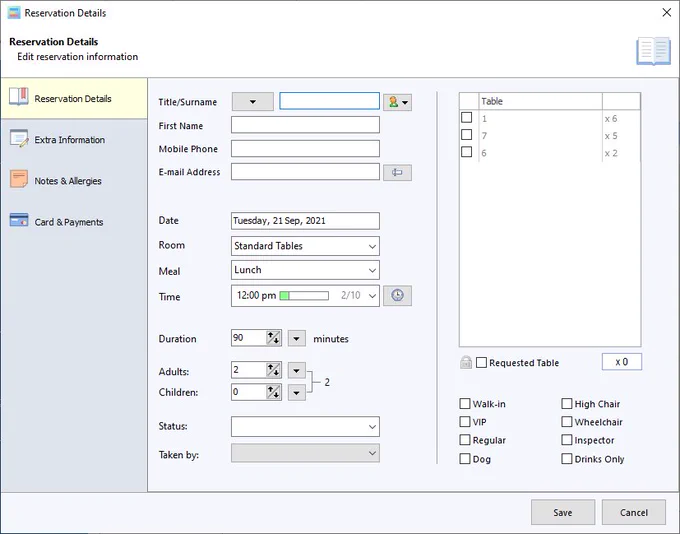This screenshot has height=534, width=680.
Task: Click the Save button
Action: tap(563, 512)
